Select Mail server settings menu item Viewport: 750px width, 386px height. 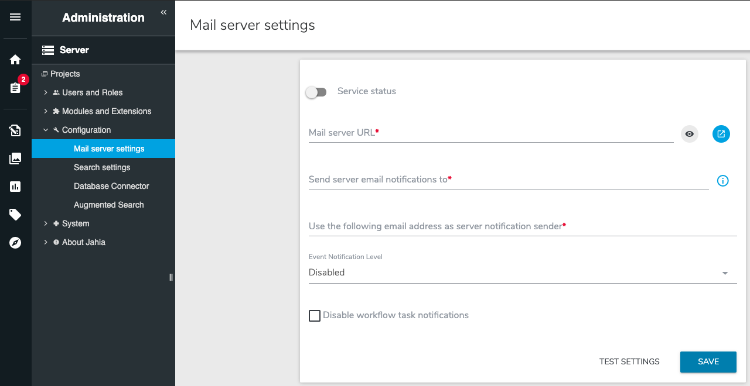[103, 149]
